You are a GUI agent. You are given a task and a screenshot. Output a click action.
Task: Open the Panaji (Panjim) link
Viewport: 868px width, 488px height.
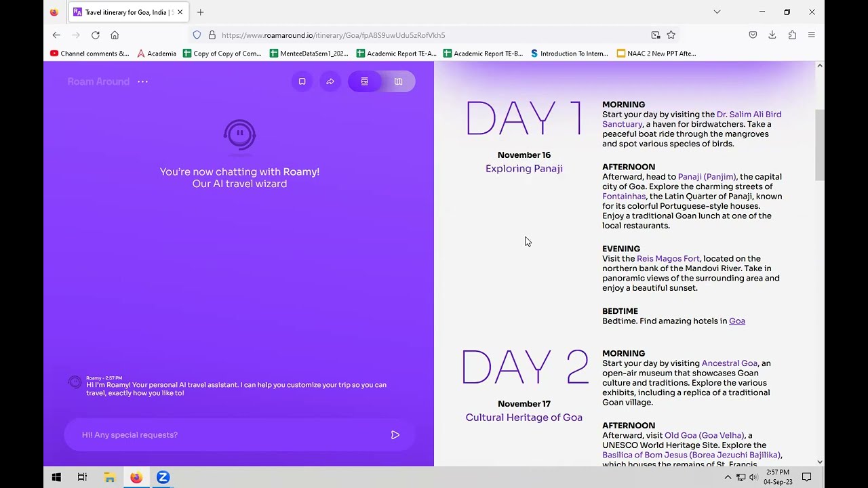point(707,177)
